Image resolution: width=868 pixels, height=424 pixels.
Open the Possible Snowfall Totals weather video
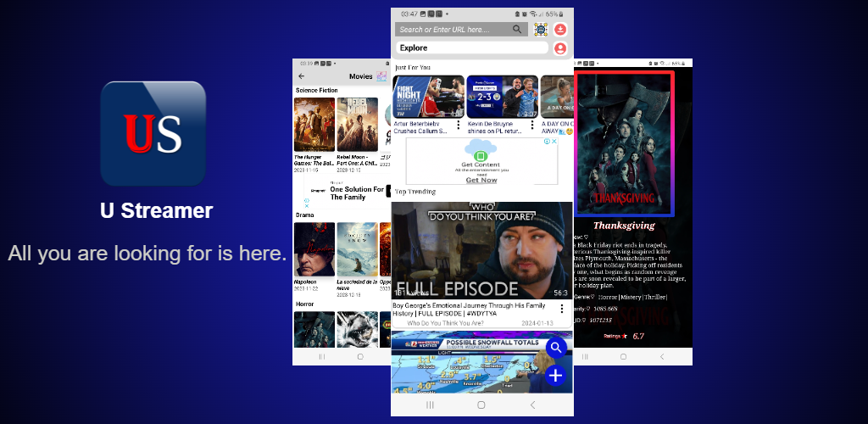coord(481,363)
